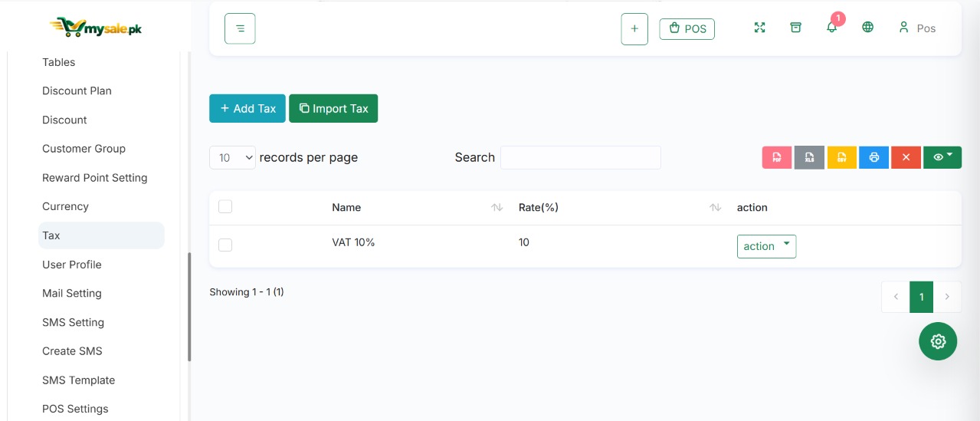This screenshot has width=980, height=421.
Task: Open notifications bell icon
Action: tap(831, 28)
